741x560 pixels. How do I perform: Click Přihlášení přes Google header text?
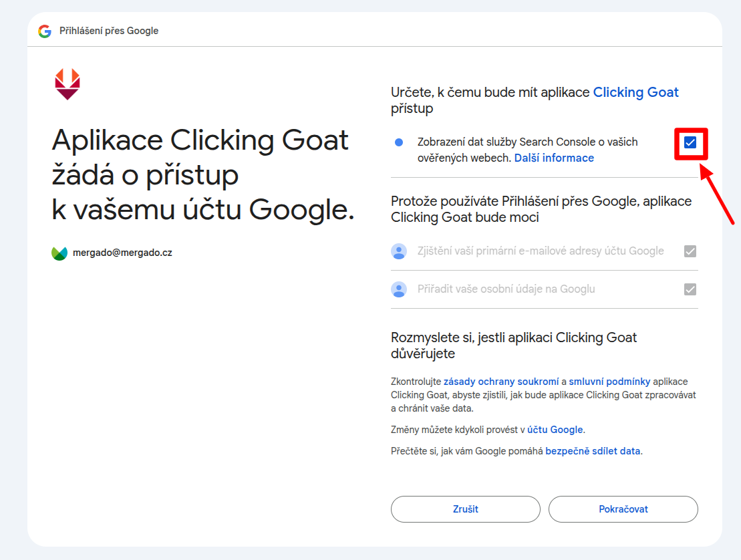click(x=109, y=31)
